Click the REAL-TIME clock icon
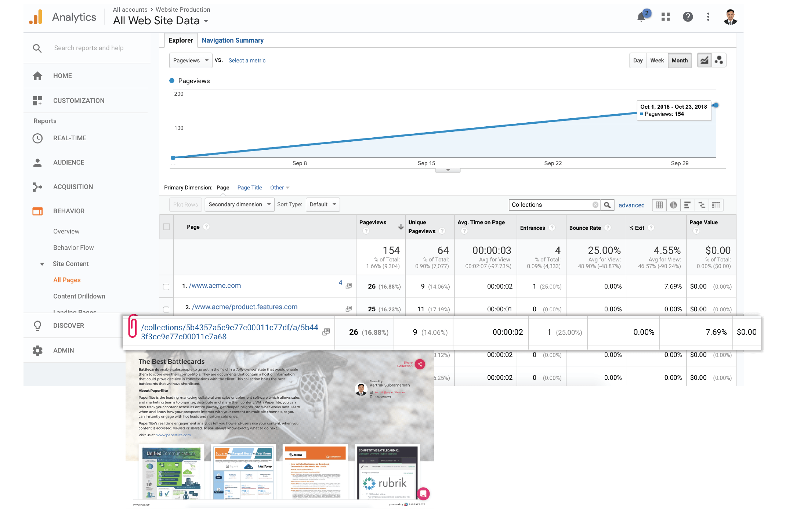Viewport: 793px width, 532px height. tap(37, 138)
